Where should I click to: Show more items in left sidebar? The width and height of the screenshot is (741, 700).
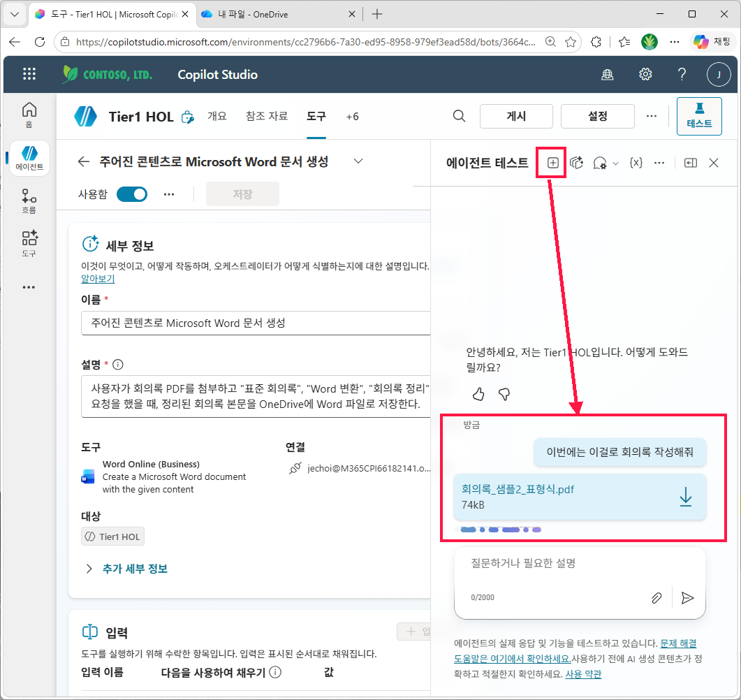pos(29,287)
